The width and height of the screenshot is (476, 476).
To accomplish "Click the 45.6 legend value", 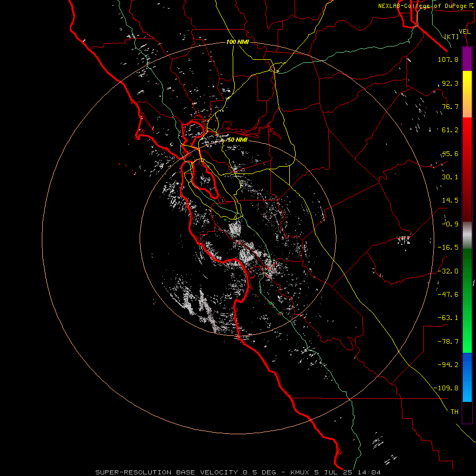I will tap(450, 153).
